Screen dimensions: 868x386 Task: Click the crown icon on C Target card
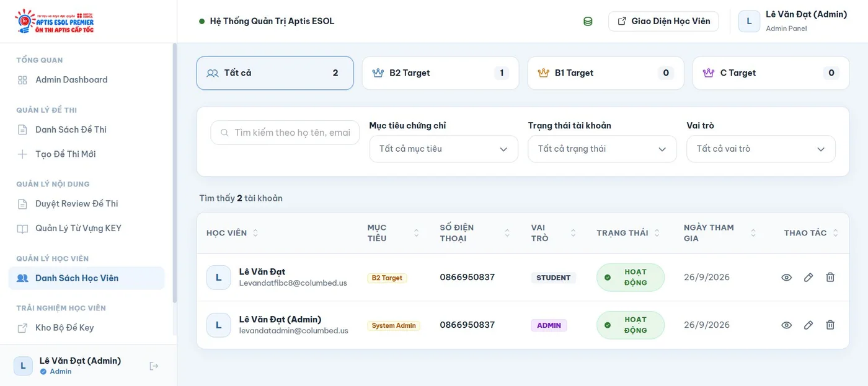point(709,73)
